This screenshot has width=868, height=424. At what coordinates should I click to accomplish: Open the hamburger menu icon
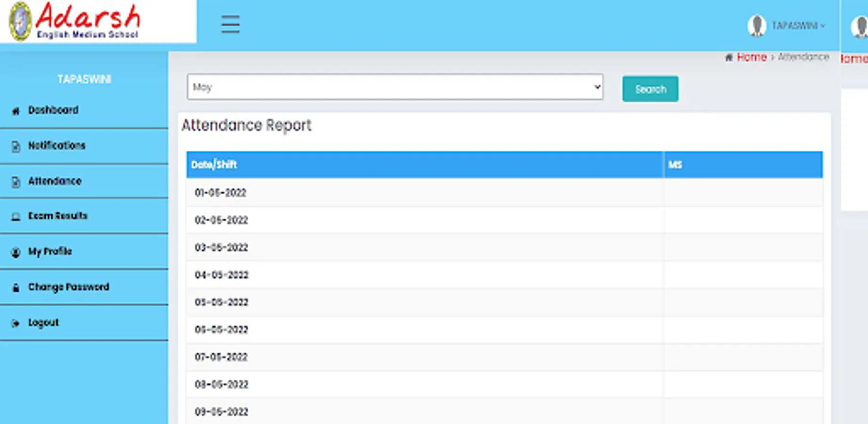pos(230,24)
